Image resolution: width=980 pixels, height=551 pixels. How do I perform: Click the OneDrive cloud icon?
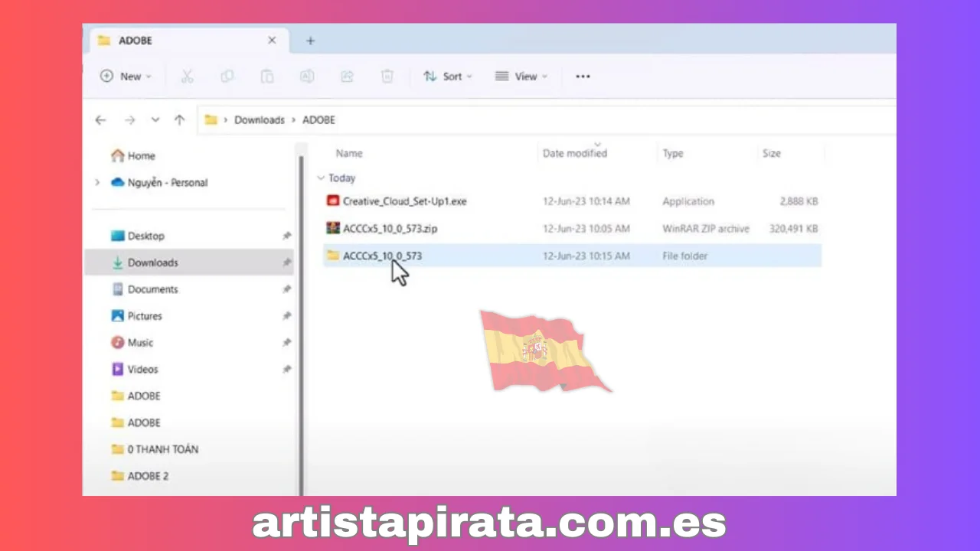coord(117,183)
